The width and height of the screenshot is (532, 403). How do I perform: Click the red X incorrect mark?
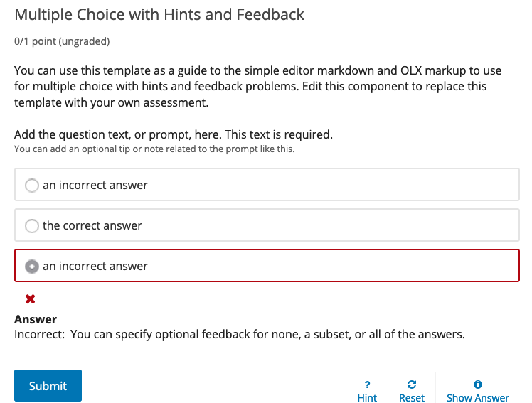coord(31,299)
